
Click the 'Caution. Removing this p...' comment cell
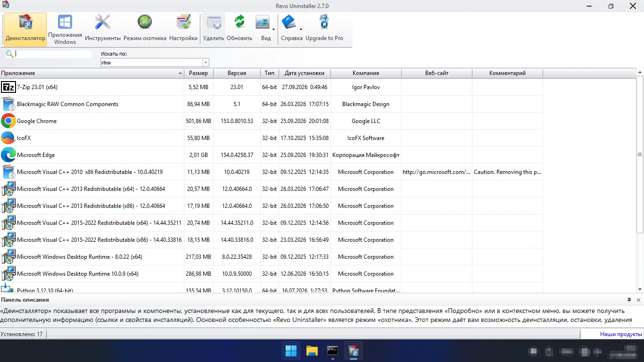[507, 172]
